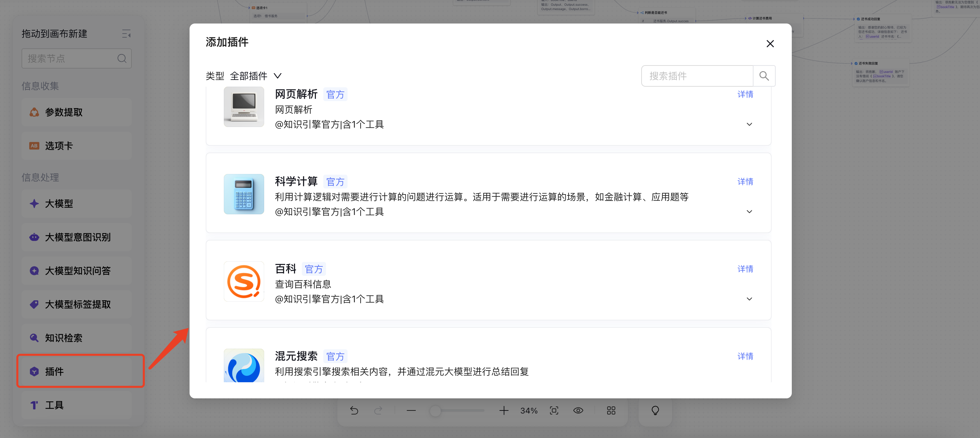The width and height of the screenshot is (980, 438).
Task: Open 详情 link for 科学计算
Action: (745, 182)
